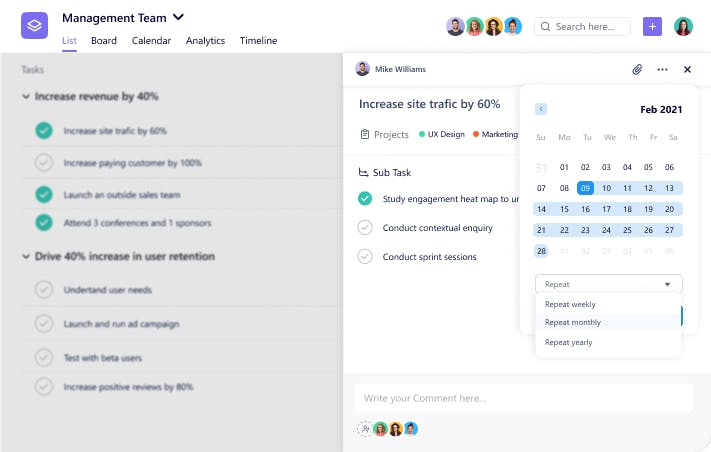Click the Sub Task icon

point(364,172)
